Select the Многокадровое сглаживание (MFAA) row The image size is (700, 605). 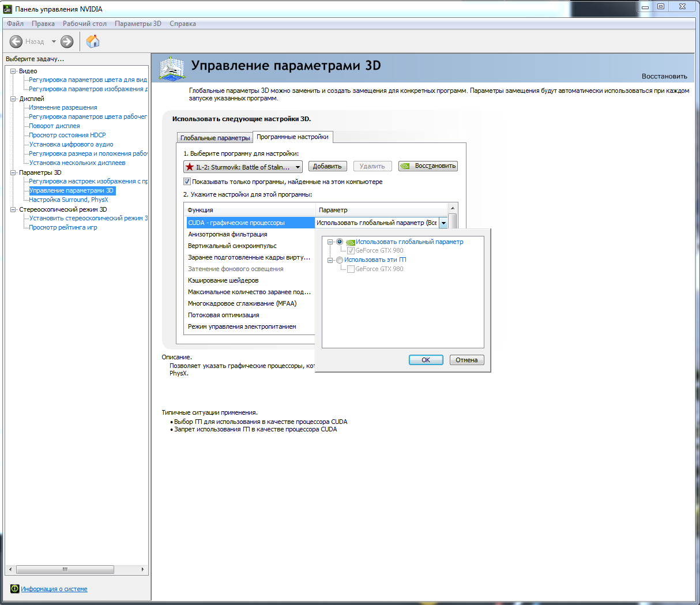point(251,303)
